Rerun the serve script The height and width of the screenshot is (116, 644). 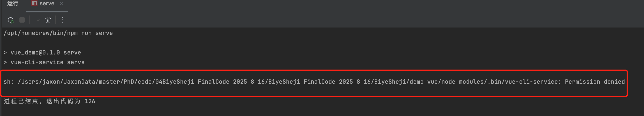pyautogui.click(x=11, y=20)
